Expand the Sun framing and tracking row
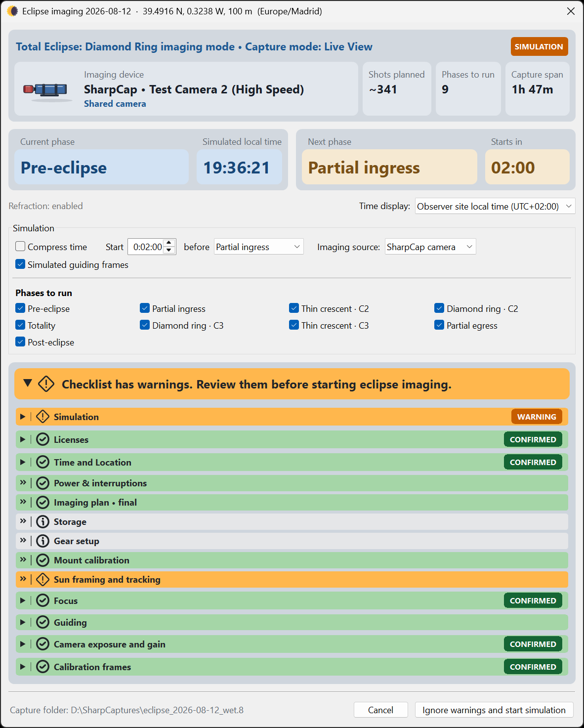This screenshot has height=728, width=584. click(x=23, y=578)
